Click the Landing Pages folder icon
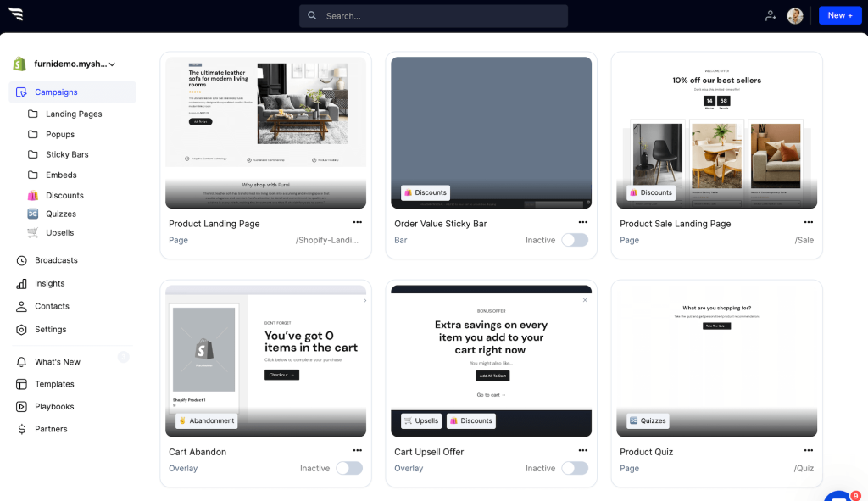This screenshot has height=501, width=868. coord(33,114)
